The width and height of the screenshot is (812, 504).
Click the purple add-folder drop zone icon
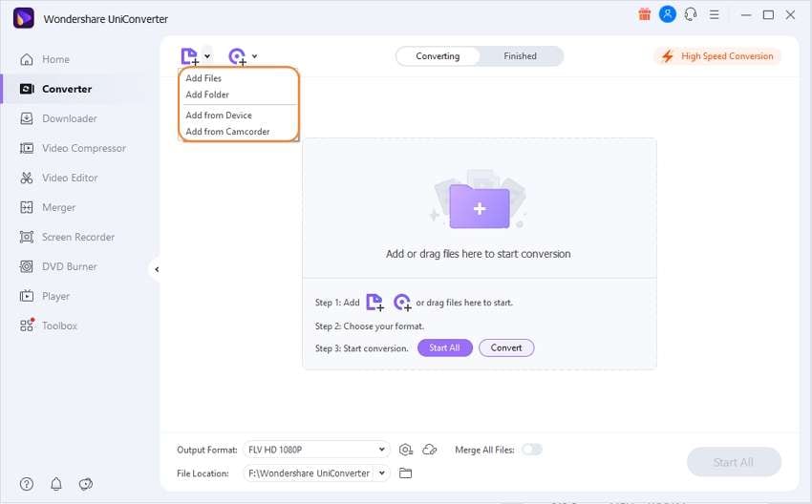click(x=480, y=206)
